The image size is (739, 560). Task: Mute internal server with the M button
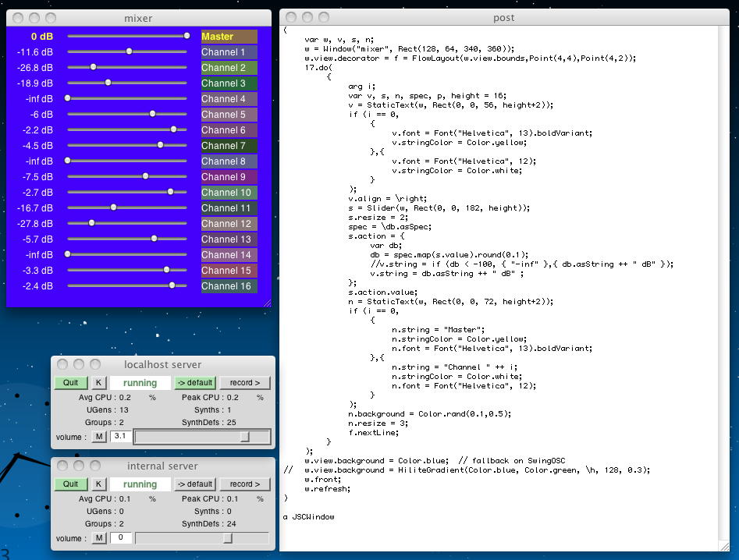[x=99, y=538]
